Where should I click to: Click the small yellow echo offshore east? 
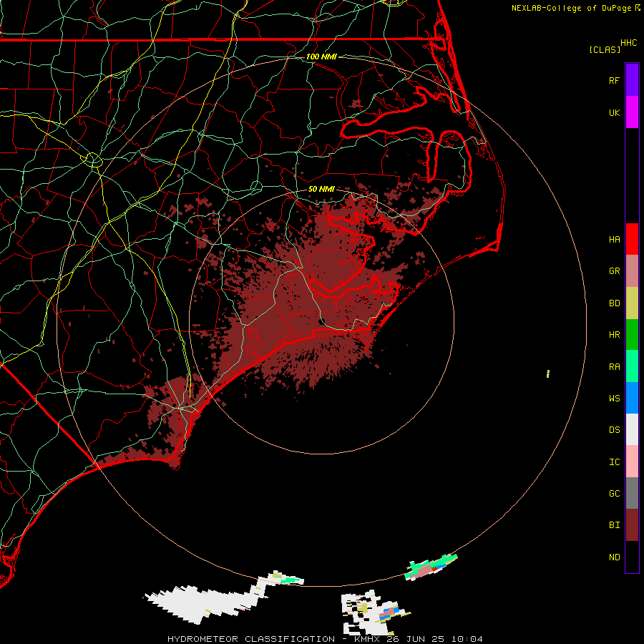tap(548, 374)
